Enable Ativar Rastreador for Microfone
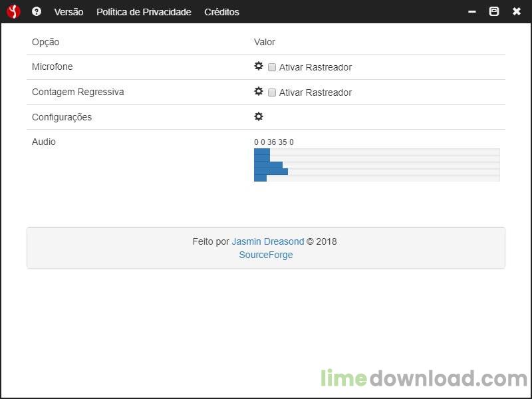The image size is (532, 399). point(272,67)
